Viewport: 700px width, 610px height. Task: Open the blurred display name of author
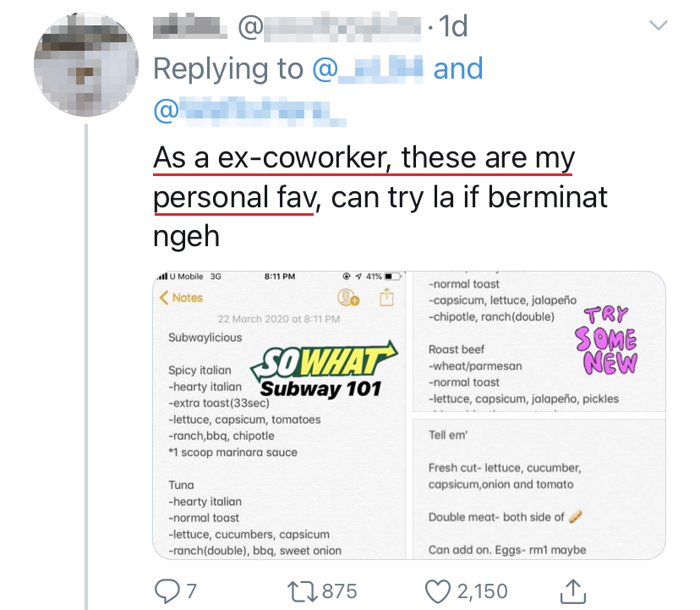(x=190, y=28)
